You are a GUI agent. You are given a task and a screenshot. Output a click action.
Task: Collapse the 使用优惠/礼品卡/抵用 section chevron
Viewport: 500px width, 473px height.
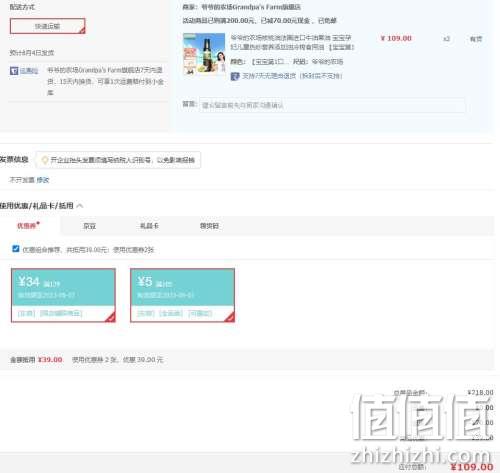tap(80, 206)
